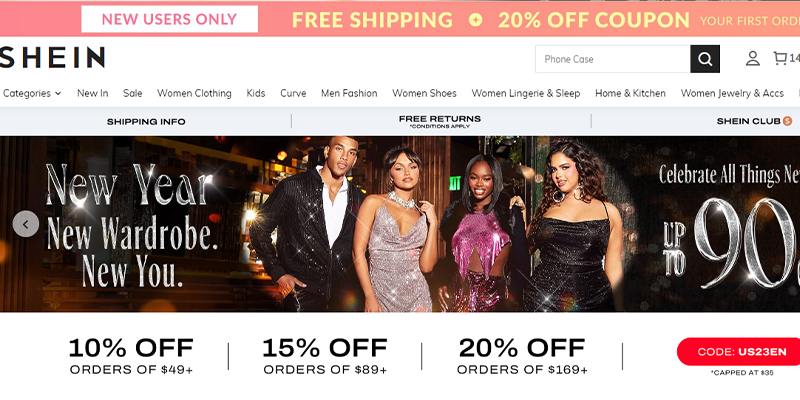Open Women Lingerie & Sleep category
The image size is (800, 400).
pyautogui.click(x=526, y=93)
